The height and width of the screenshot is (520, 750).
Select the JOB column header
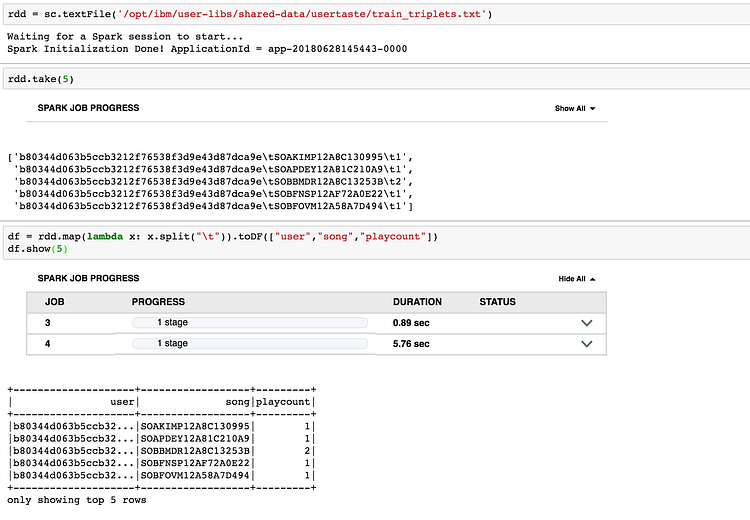[x=55, y=302]
